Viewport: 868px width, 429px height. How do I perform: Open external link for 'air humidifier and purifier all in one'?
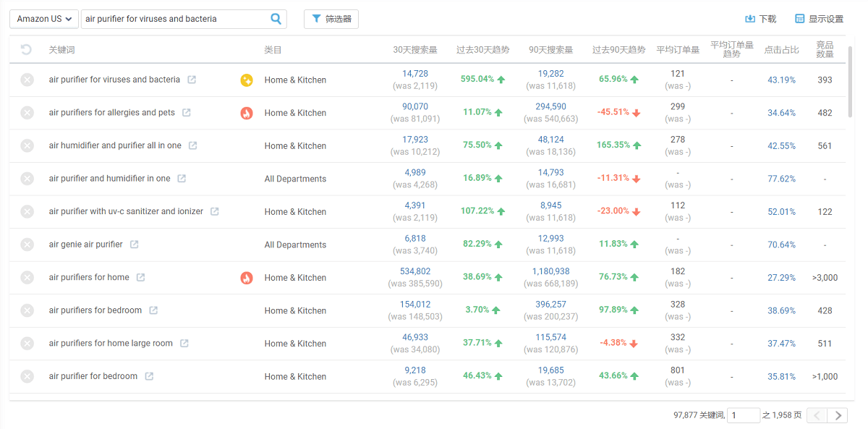(x=193, y=145)
